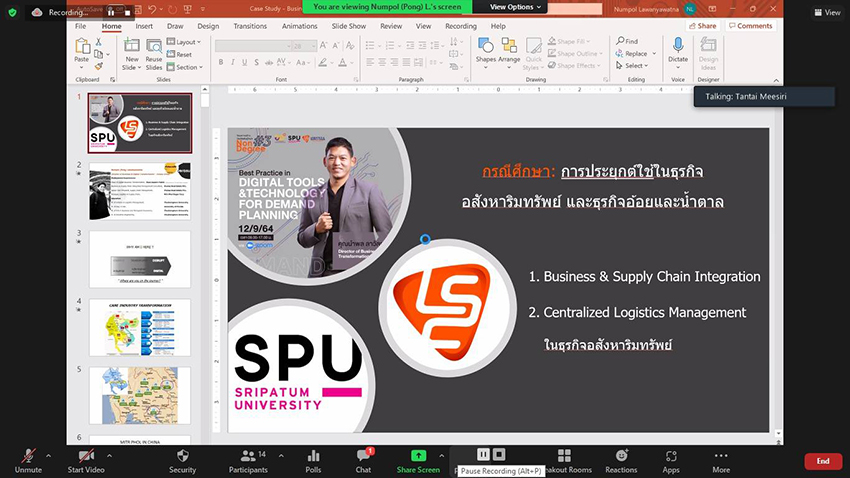Click the Dictate microphone icon
The image size is (850, 478).
coord(678,46)
